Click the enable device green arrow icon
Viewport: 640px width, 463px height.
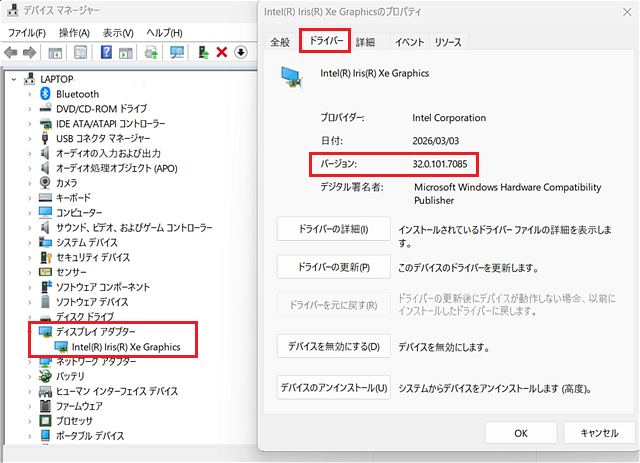click(203, 52)
